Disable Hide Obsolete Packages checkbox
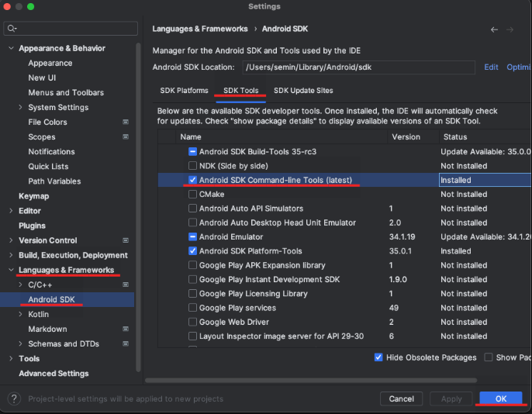 click(378, 357)
